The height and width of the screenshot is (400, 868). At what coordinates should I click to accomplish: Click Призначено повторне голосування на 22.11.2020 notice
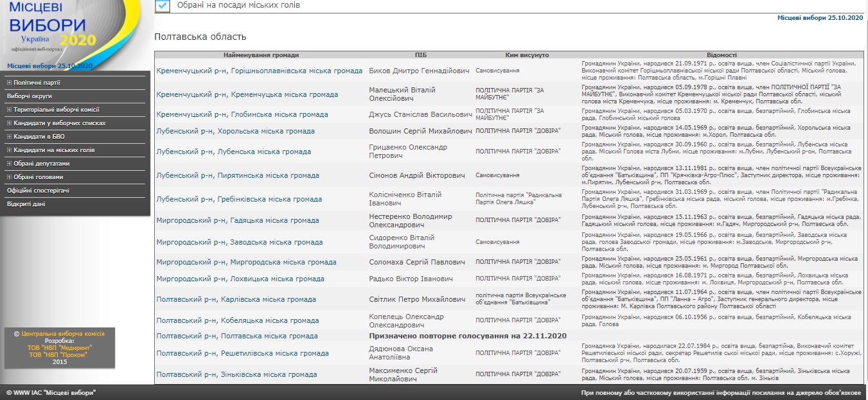468,336
